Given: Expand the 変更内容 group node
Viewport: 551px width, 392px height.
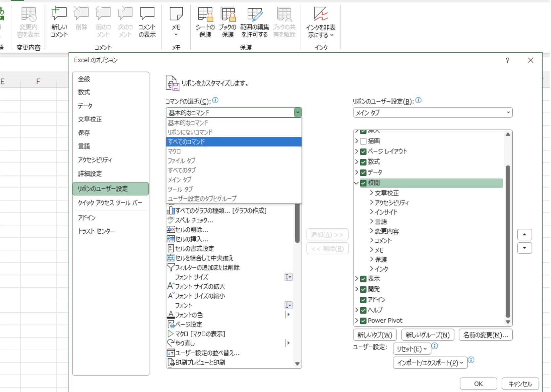Looking at the screenshot, I should click(x=372, y=231).
